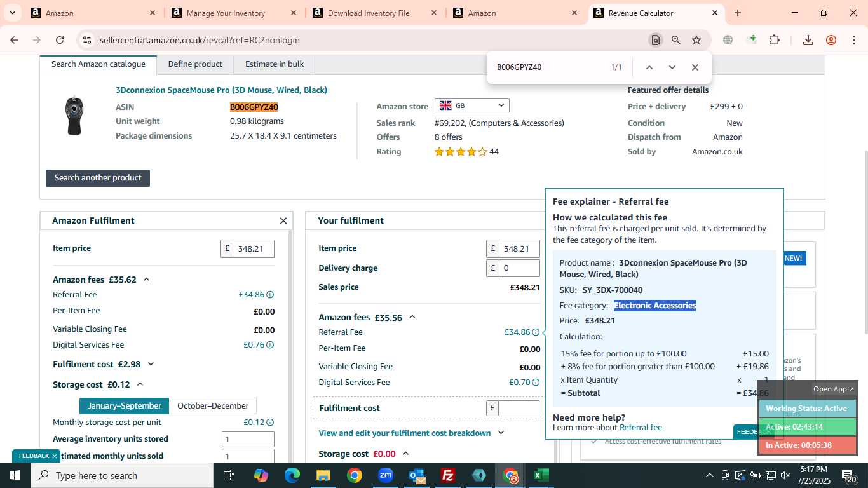Image resolution: width=868 pixels, height=488 pixels.
Task: Bookmark this page with star icon
Action: coord(696,40)
